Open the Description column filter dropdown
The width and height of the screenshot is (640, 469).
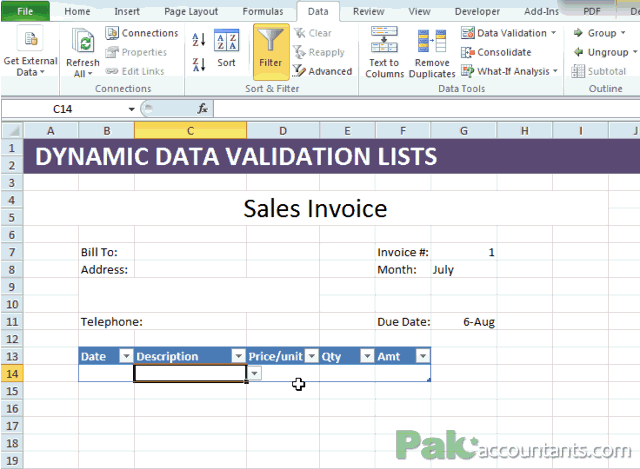(x=238, y=356)
